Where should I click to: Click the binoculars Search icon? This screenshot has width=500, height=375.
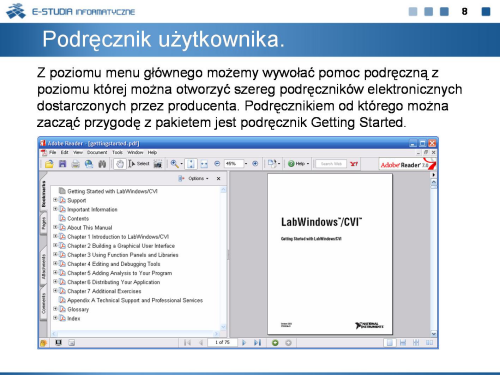[x=102, y=164]
